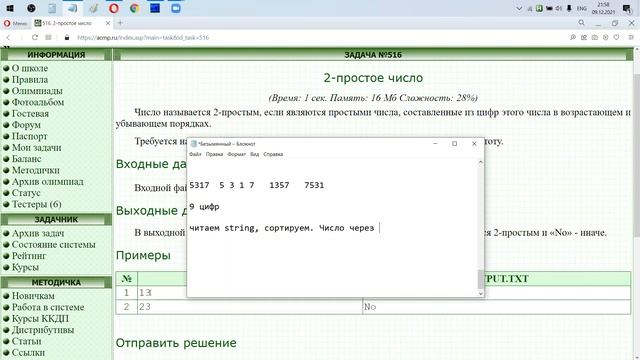The width and height of the screenshot is (640, 360).
Task: Open 'Форум' link
Action: coord(26,125)
